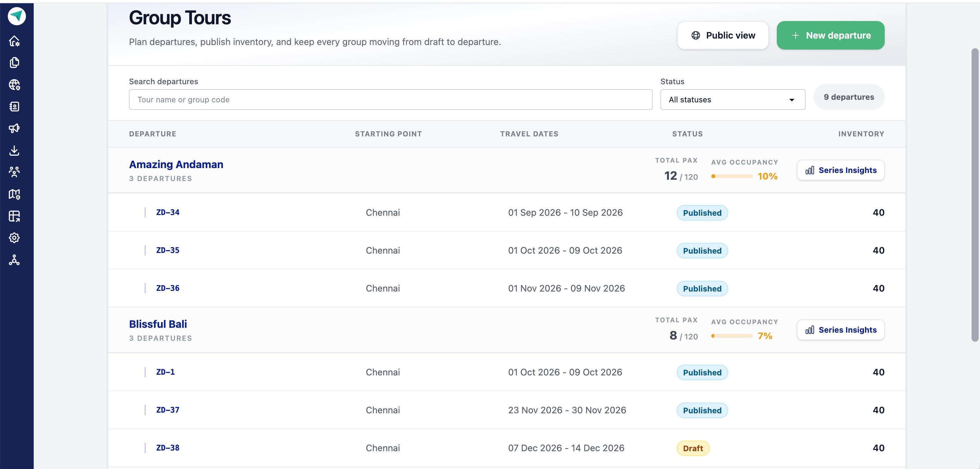
Task: Click the paper plane app logo
Action: 17,16
